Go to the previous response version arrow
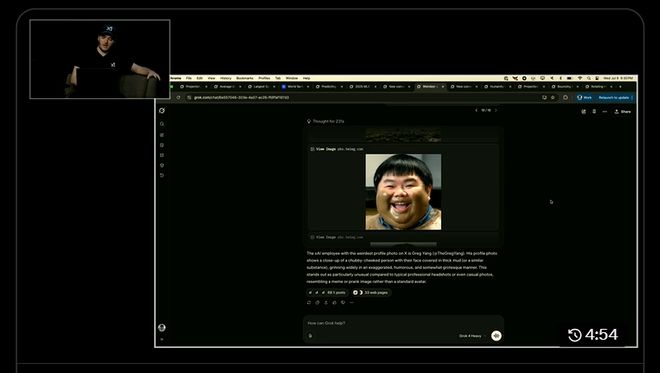Viewport: 660px width, 373px height. pos(476,110)
